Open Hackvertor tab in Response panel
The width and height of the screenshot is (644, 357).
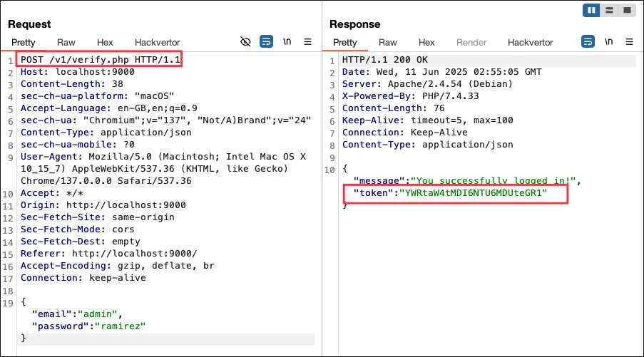coord(530,43)
